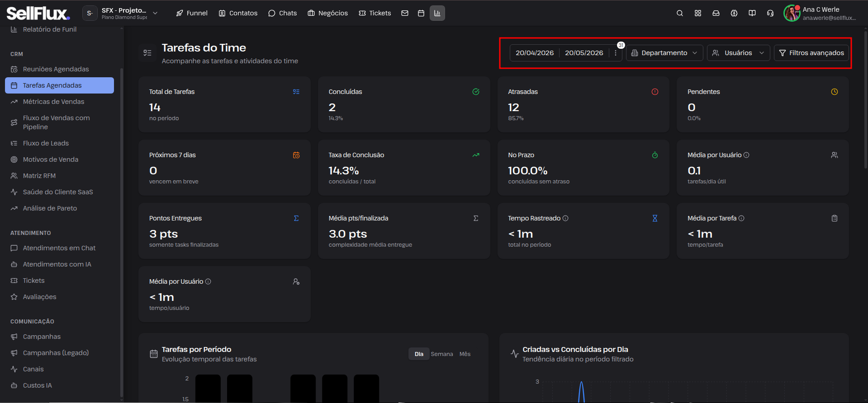Expand the Departamento dropdown
The height and width of the screenshot is (403, 868).
click(664, 53)
